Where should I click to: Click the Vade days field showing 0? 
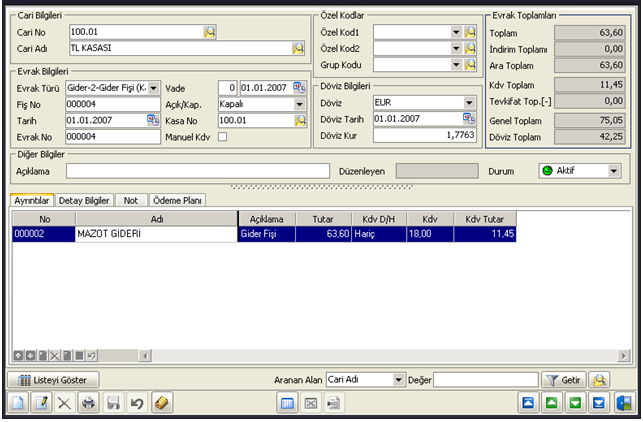pos(228,88)
